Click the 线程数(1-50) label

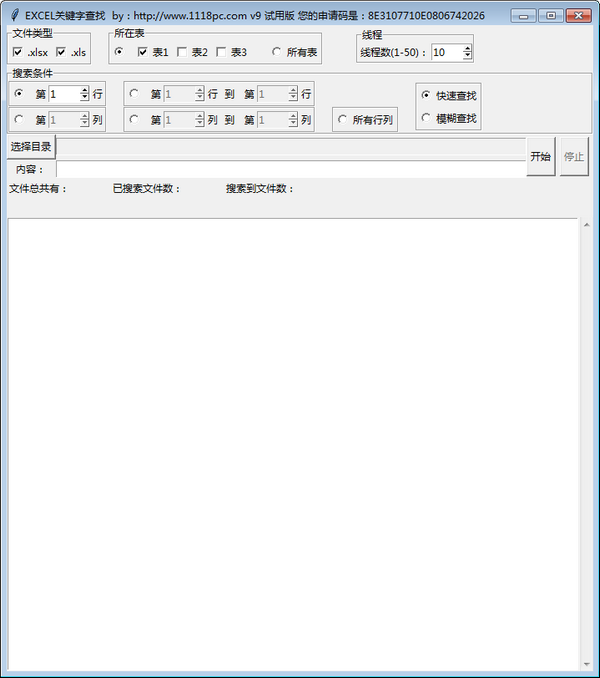click(x=393, y=53)
